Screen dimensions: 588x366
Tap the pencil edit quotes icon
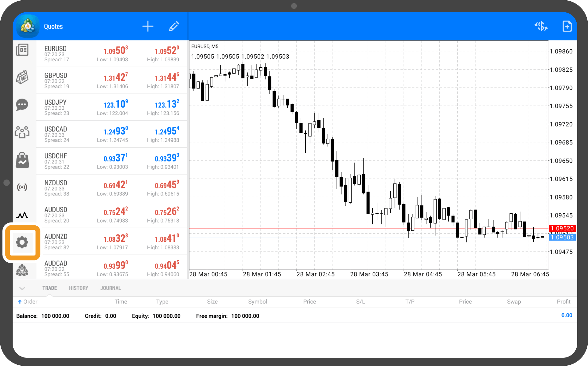(x=174, y=27)
